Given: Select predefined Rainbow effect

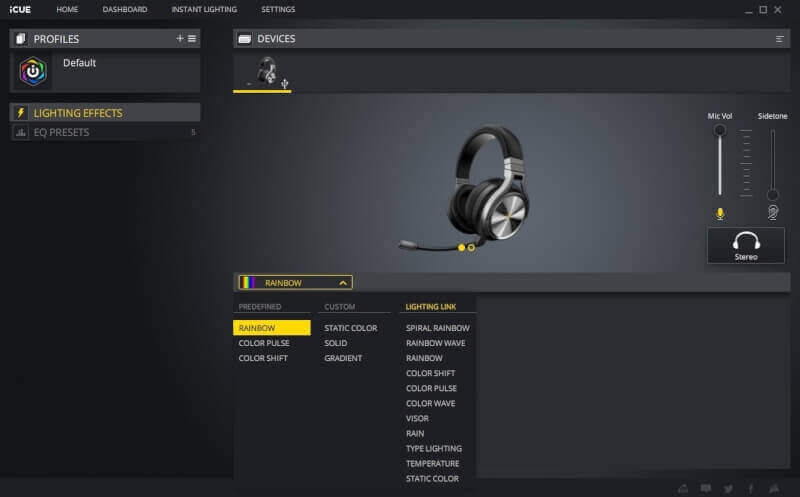Looking at the screenshot, I should pyautogui.click(x=271, y=328).
